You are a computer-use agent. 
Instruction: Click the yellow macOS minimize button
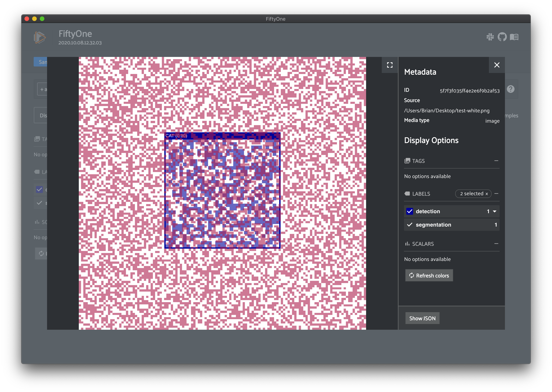34,19
